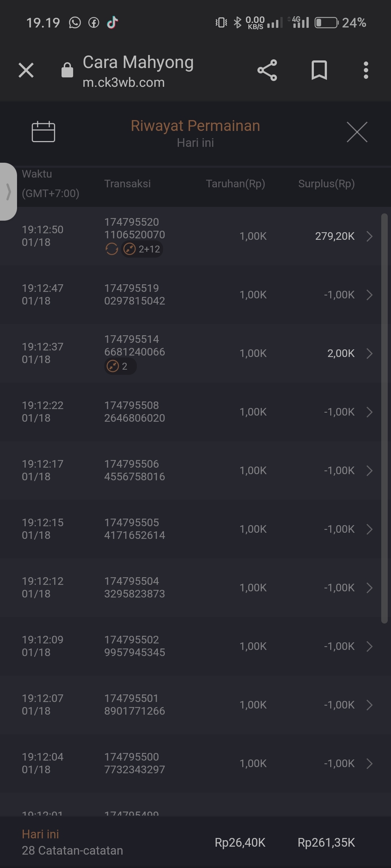Close the browser tab with X

click(x=26, y=70)
